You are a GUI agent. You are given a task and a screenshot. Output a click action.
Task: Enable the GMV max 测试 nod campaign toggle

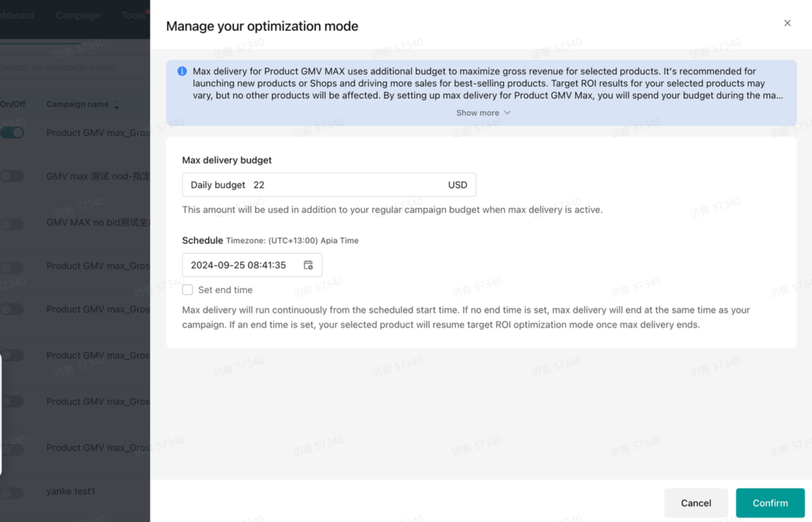coord(13,176)
